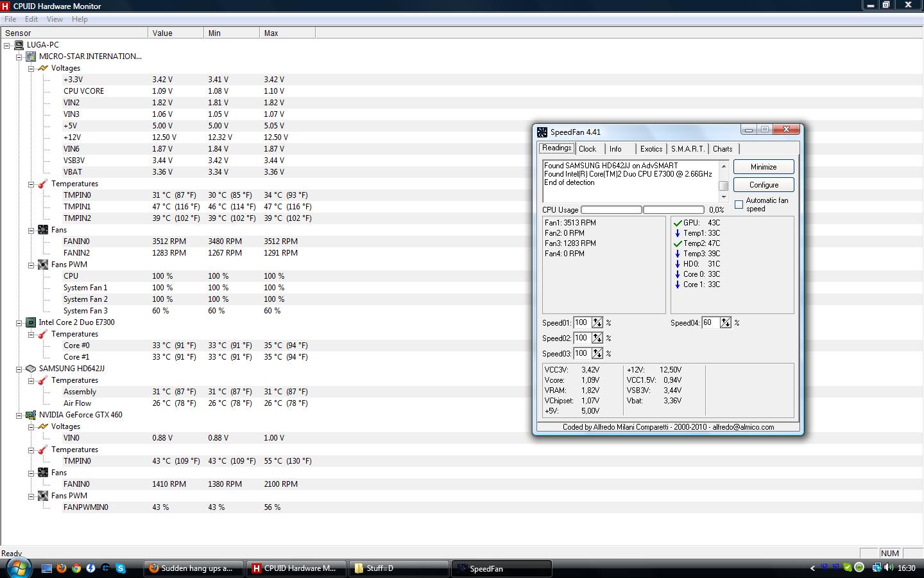Collapse the motherboard Fans PWM node
924x578 pixels.
31,265
